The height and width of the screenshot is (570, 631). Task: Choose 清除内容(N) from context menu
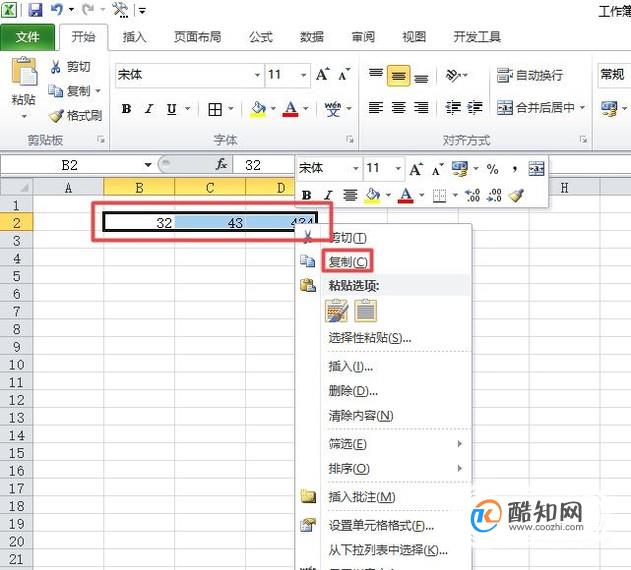(x=361, y=415)
